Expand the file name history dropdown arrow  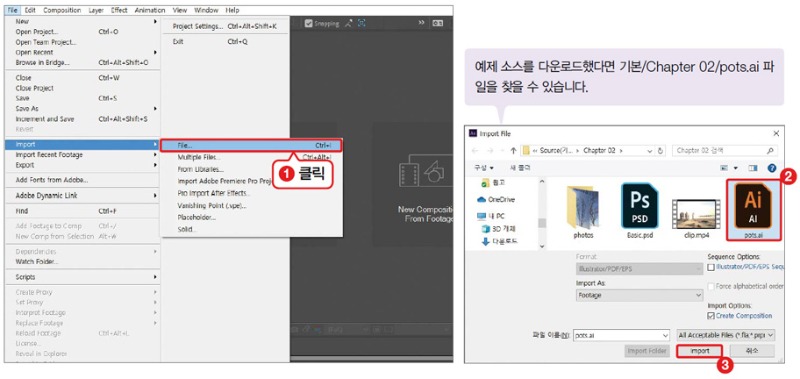click(665, 336)
